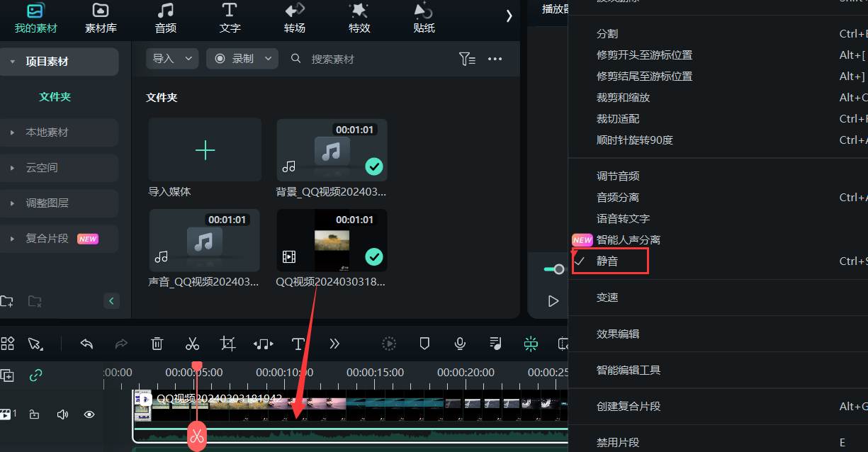This screenshot has width=868, height=452.
Task: Mute the video track with the speaker icon
Action: (62, 414)
